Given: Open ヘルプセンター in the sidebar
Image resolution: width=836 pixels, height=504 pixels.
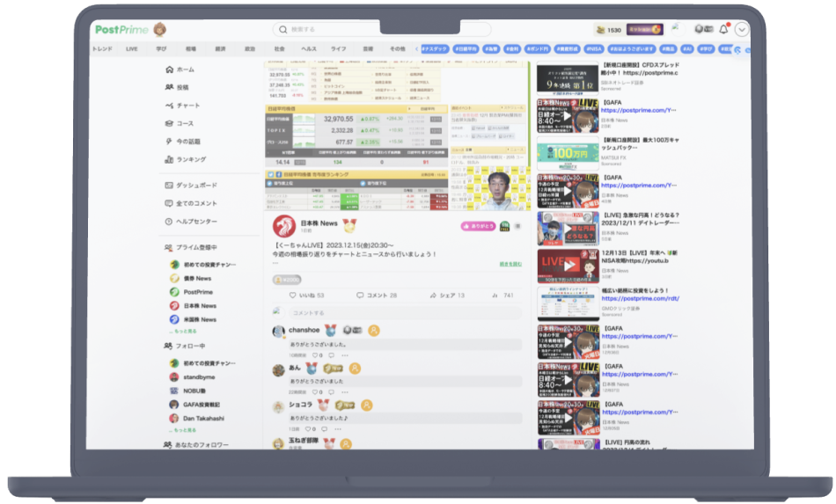Looking at the screenshot, I should tap(191, 221).
